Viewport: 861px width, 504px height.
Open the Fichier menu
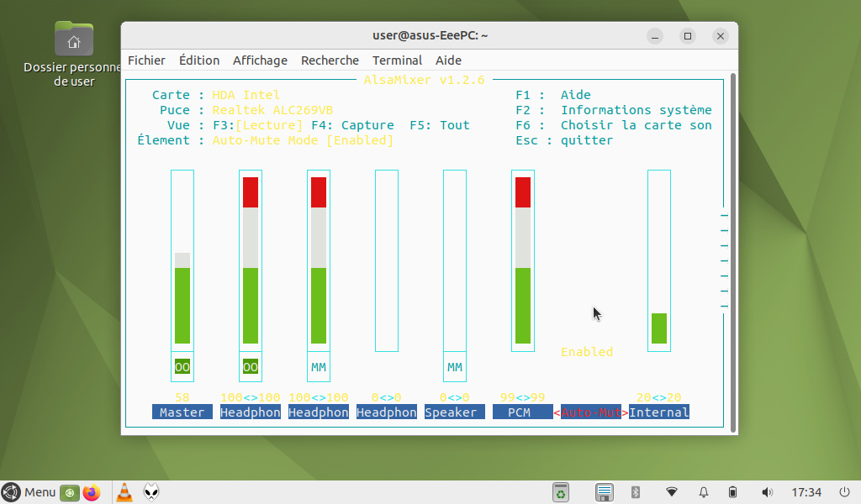(146, 60)
